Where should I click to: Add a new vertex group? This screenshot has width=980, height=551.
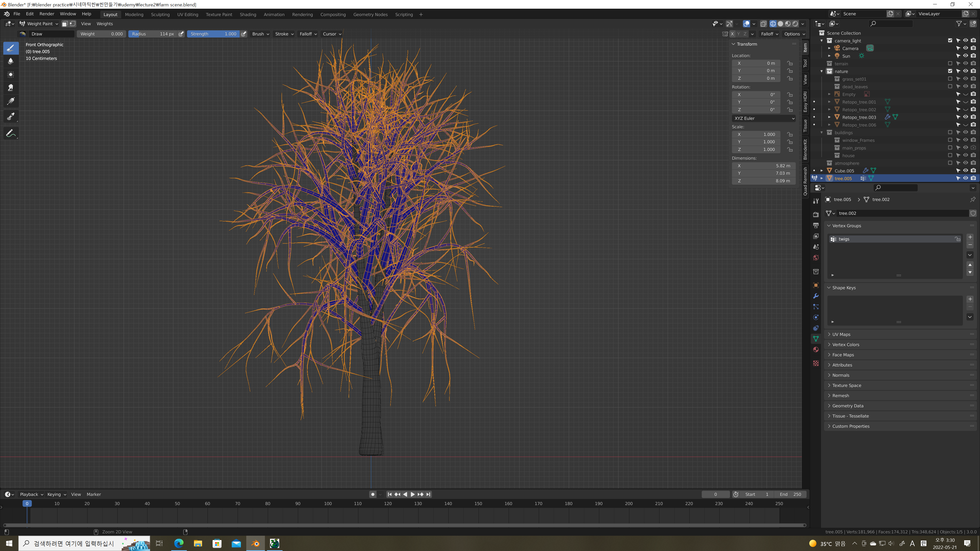pos(970,237)
